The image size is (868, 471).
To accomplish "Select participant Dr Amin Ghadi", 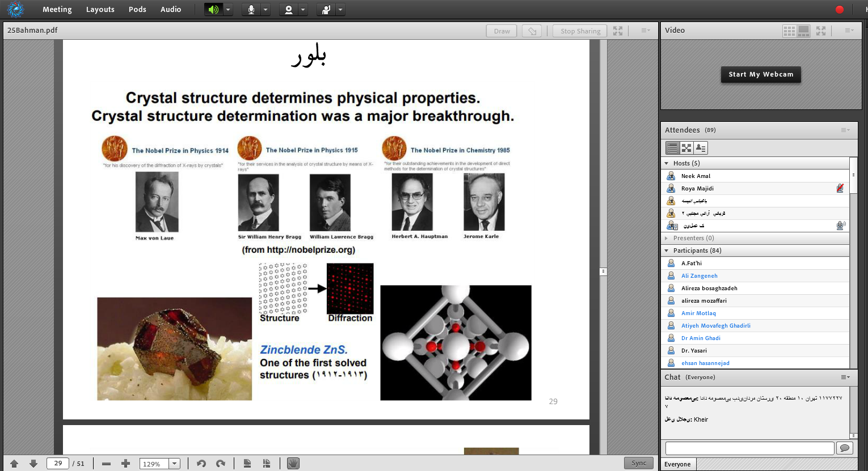I will (756, 338).
